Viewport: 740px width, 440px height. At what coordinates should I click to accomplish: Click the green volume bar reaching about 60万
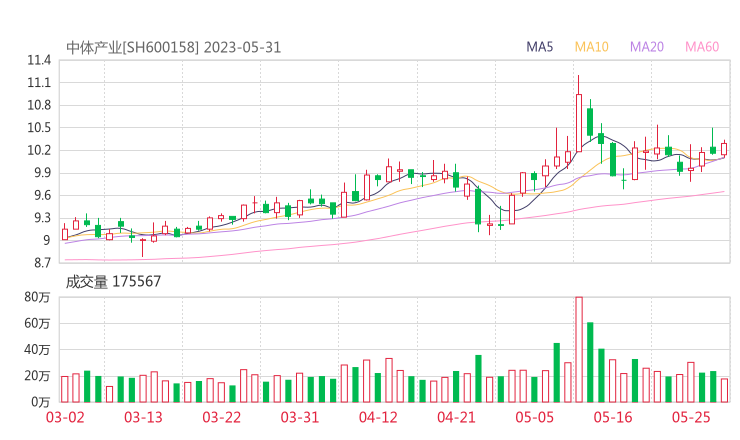590,363
